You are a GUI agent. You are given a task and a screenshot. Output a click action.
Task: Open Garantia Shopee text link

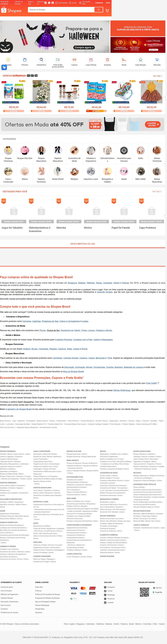105,292
